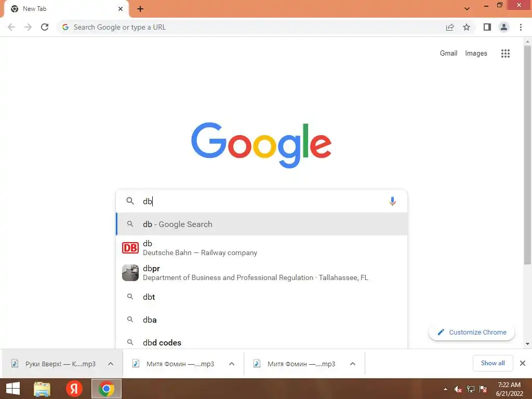Expand options for Руки Вверх download
The width and height of the screenshot is (532, 399).
tap(111, 364)
